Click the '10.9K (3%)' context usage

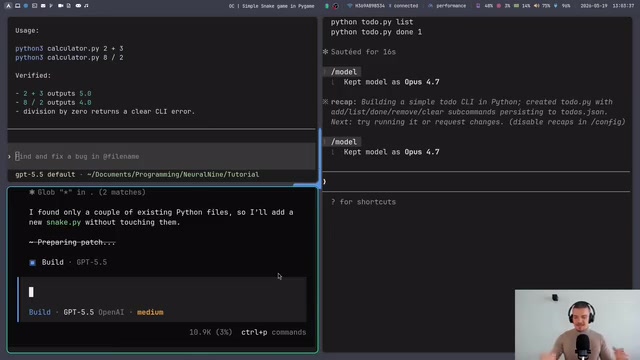(211, 332)
